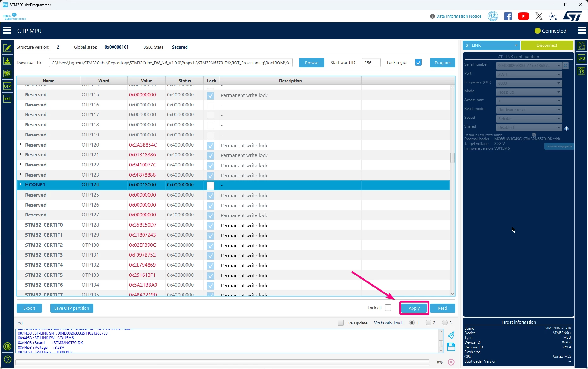The width and height of the screenshot is (588, 369).
Task: Click the Read button
Action: tap(442, 308)
